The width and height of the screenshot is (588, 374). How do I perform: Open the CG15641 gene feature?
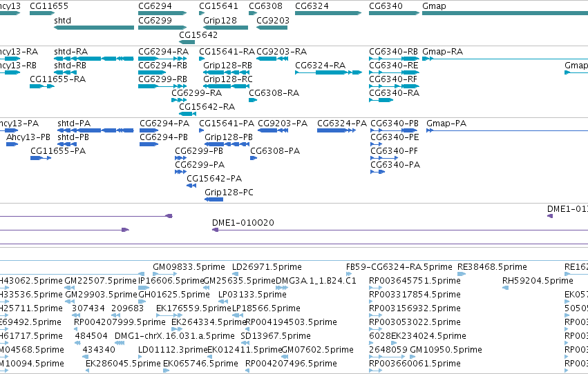pos(202,13)
